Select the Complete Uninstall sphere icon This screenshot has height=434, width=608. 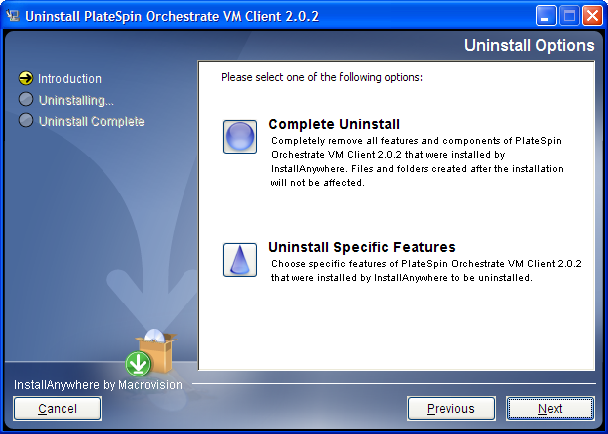pos(240,137)
